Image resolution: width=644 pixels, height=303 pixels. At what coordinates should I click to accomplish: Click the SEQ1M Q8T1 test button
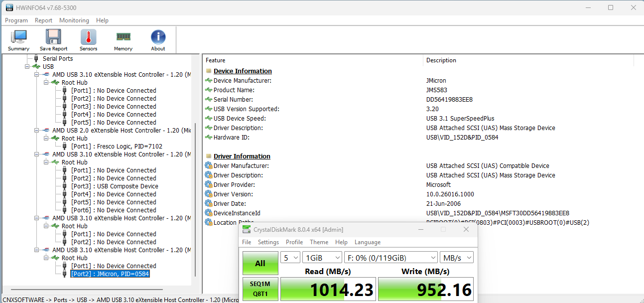pyautogui.click(x=260, y=290)
